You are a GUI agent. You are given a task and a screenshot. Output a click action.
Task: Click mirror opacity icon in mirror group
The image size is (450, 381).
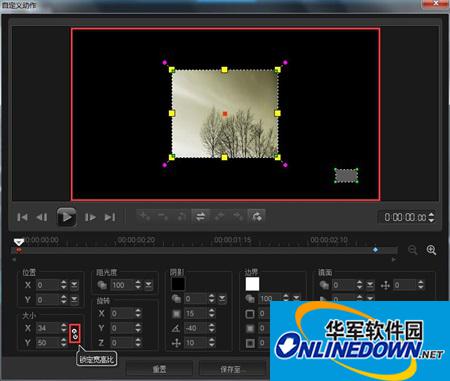(324, 285)
